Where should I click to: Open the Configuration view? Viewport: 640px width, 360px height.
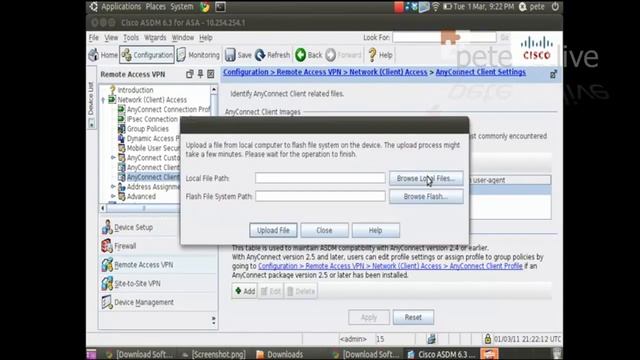(x=147, y=55)
